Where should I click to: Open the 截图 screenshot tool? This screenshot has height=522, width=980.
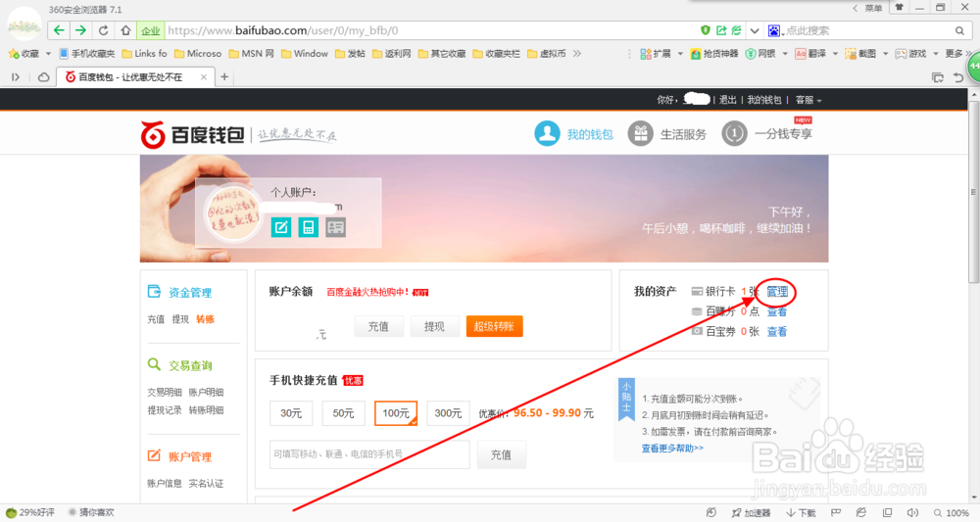pos(860,54)
